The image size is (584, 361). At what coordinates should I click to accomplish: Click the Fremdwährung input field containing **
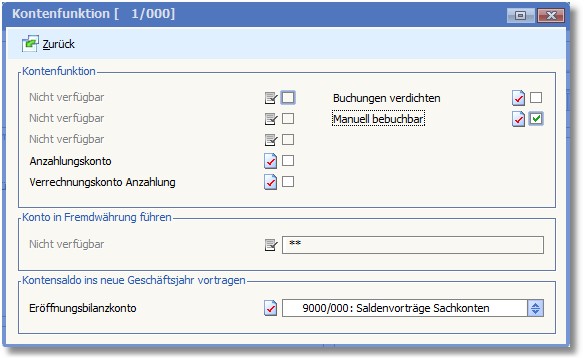click(x=413, y=245)
